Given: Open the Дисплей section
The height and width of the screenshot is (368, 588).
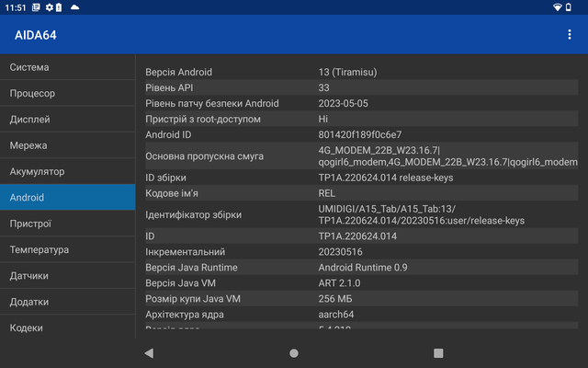Looking at the screenshot, I should coord(67,120).
